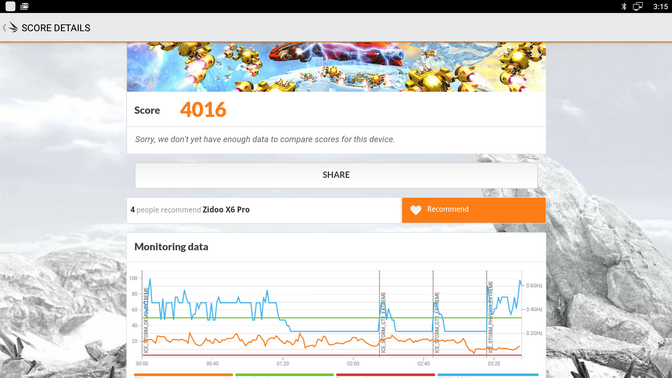Image resolution: width=672 pixels, height=378 pixels.
Task: Tap the Ice Storm banner image
Action: 336,67
